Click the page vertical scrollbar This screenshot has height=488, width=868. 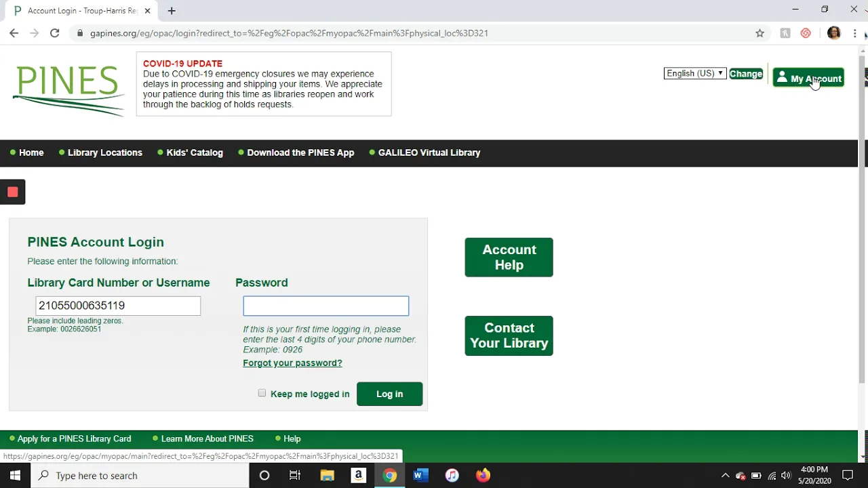pyautogui.click(x=863, y=220)
